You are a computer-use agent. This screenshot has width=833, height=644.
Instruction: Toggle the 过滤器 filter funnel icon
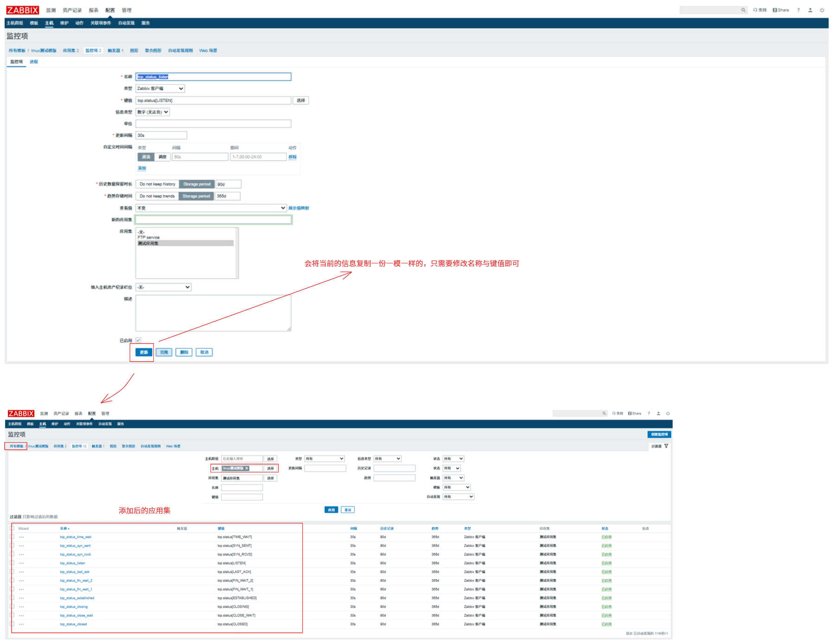(x=666, y=446)
